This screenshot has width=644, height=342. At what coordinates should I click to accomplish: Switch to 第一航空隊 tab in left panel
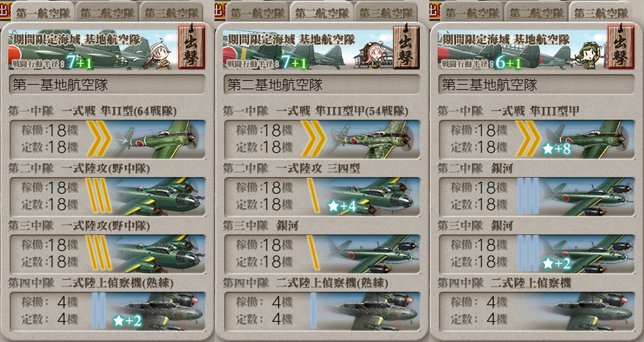coord(43,12)
